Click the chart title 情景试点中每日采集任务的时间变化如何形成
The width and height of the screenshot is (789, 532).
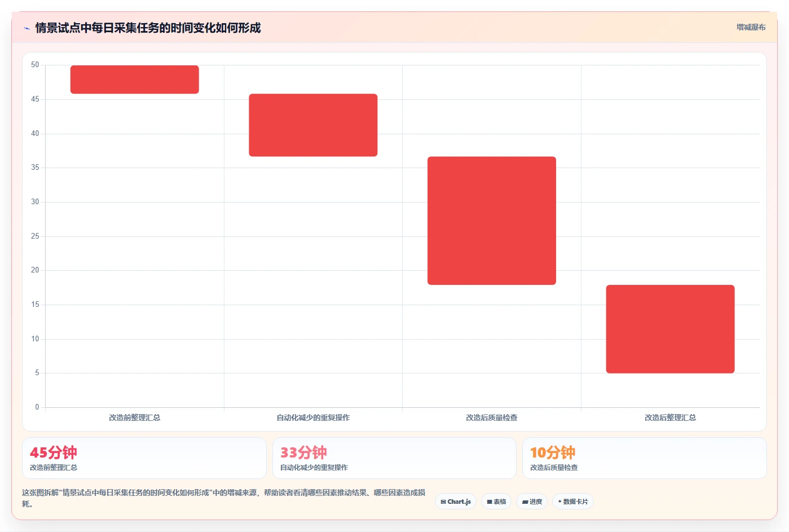pyautogui.click(x=148, y=28)
